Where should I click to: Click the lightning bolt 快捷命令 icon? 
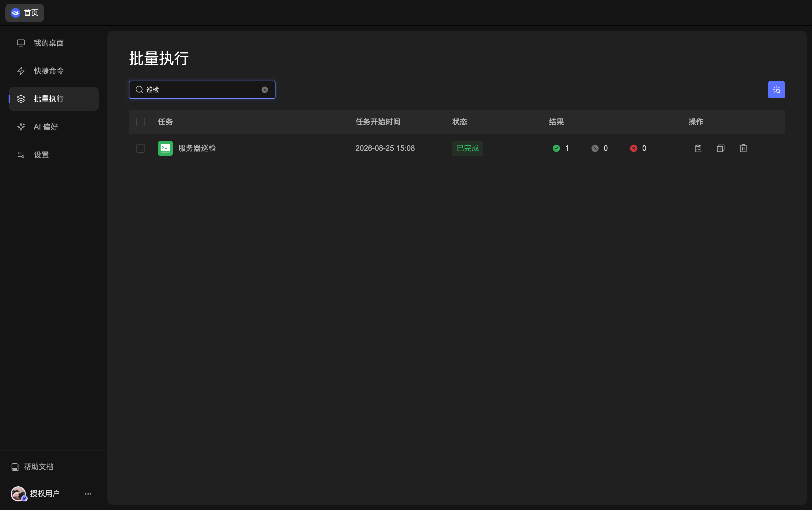pyautogui.click(x=21, y=71)
